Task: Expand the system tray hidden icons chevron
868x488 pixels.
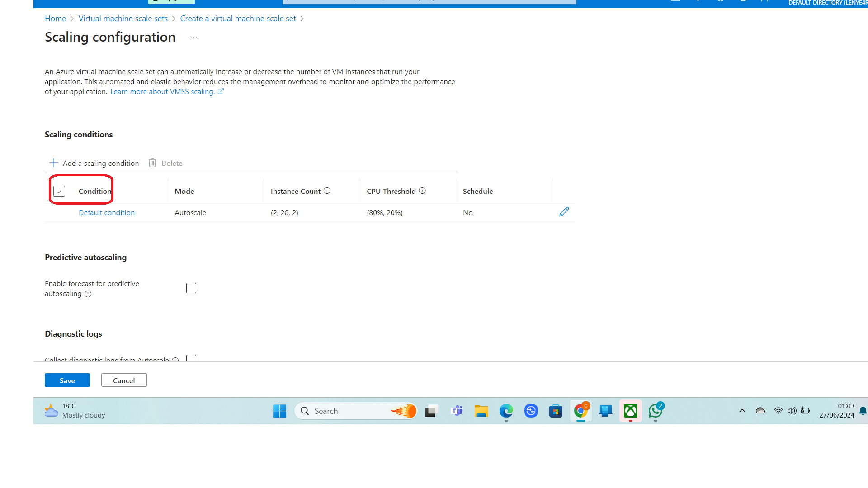Action: tap(742, 411)
